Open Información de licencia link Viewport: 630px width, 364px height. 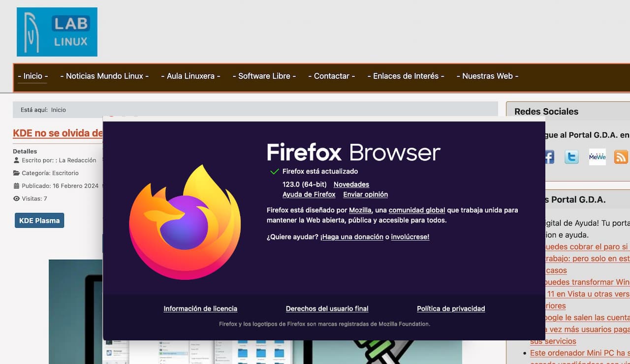click(200, 308)
